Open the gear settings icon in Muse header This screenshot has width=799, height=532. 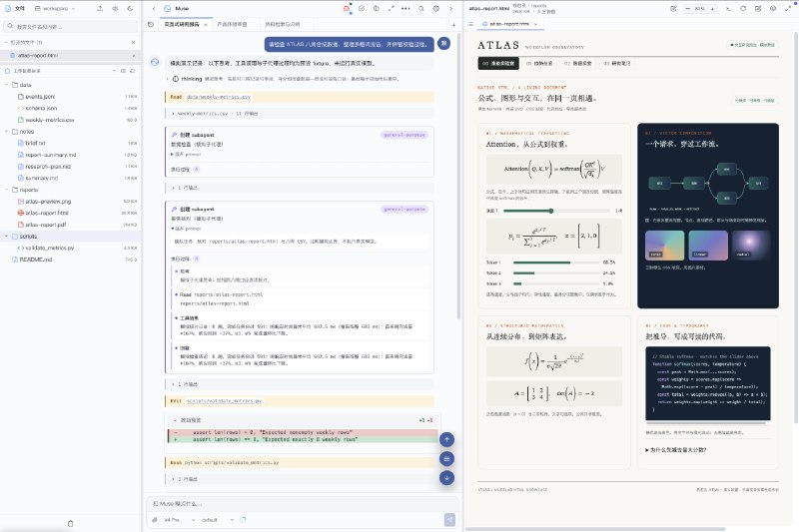tap(436, 8)
